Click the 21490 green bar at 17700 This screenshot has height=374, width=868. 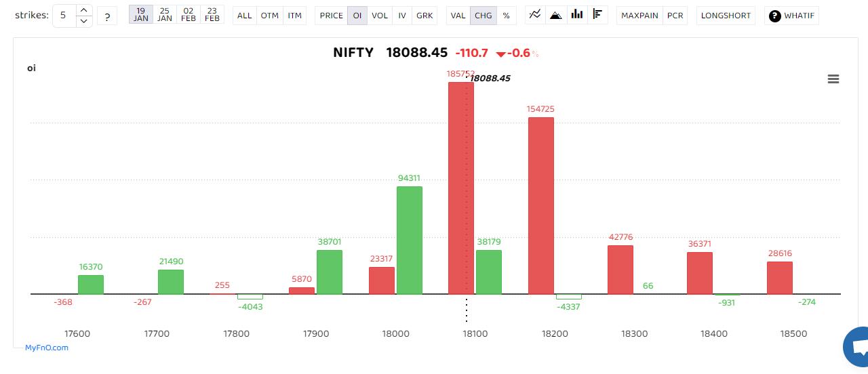coord(171,282)
